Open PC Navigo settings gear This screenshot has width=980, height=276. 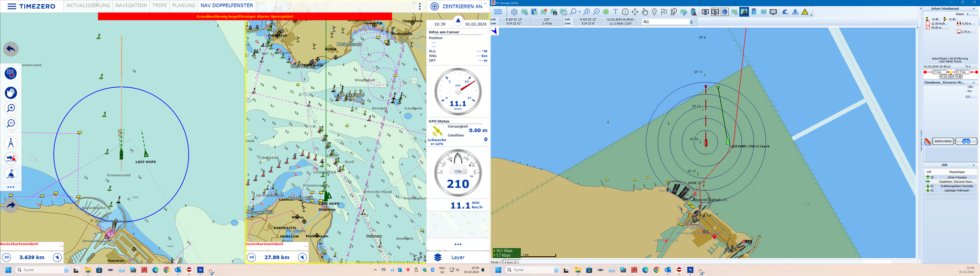[514, 12]
